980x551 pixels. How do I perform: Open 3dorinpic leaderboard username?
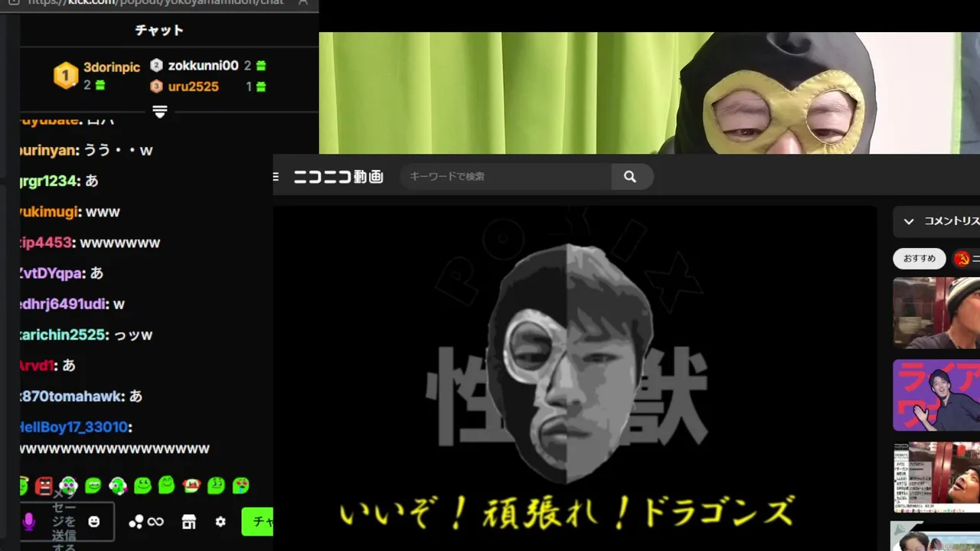point(112,67)
